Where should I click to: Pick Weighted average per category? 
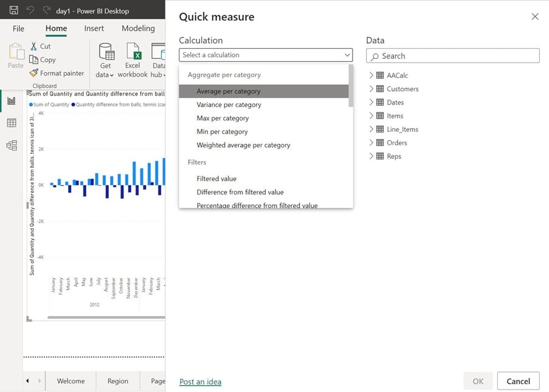click(x=264, y=145)
